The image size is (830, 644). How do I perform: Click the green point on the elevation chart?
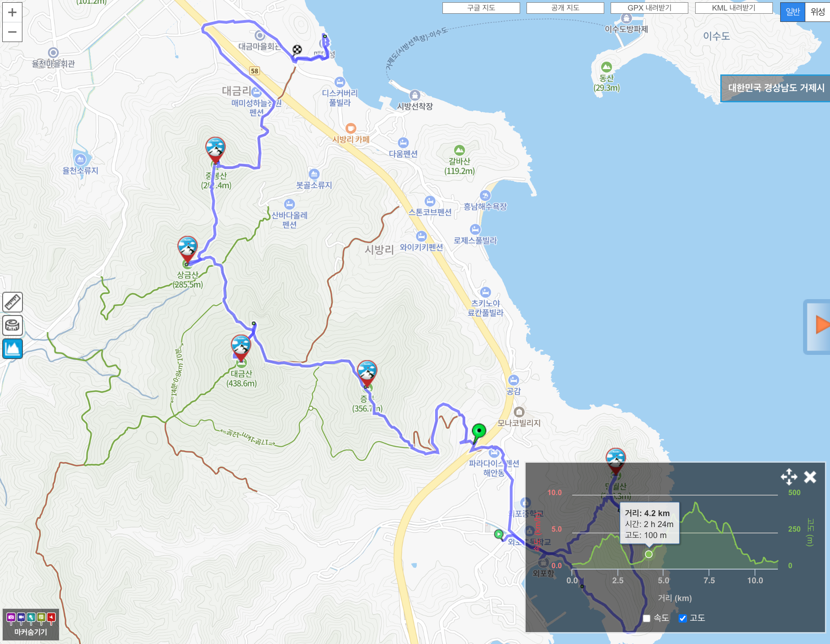coord(649,554)
